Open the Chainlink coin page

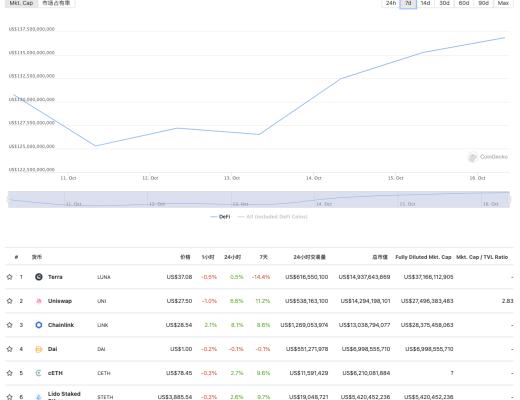[x=61, y=325]
